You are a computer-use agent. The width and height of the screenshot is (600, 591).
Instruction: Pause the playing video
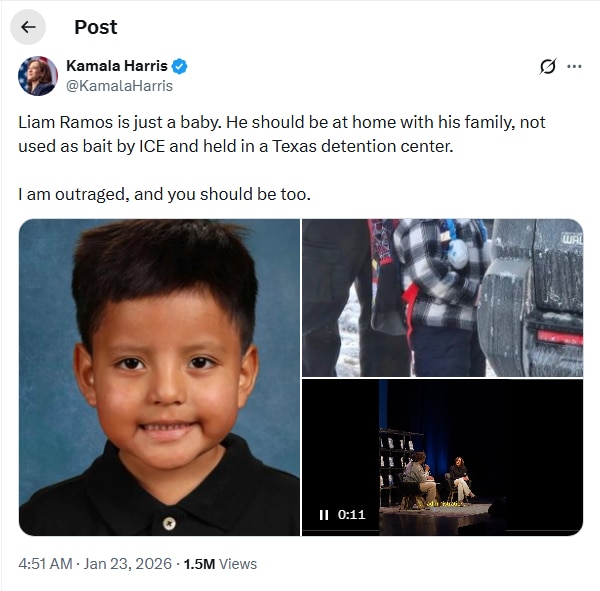pos(323,515)
